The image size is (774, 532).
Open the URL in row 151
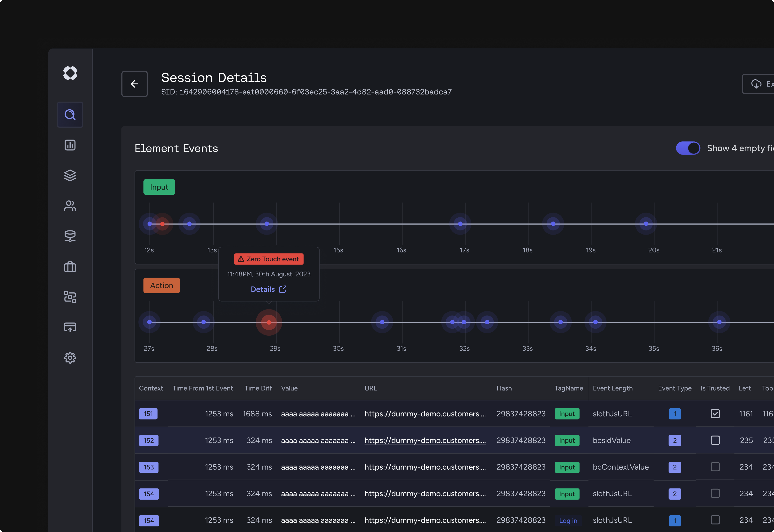(425, 414)
